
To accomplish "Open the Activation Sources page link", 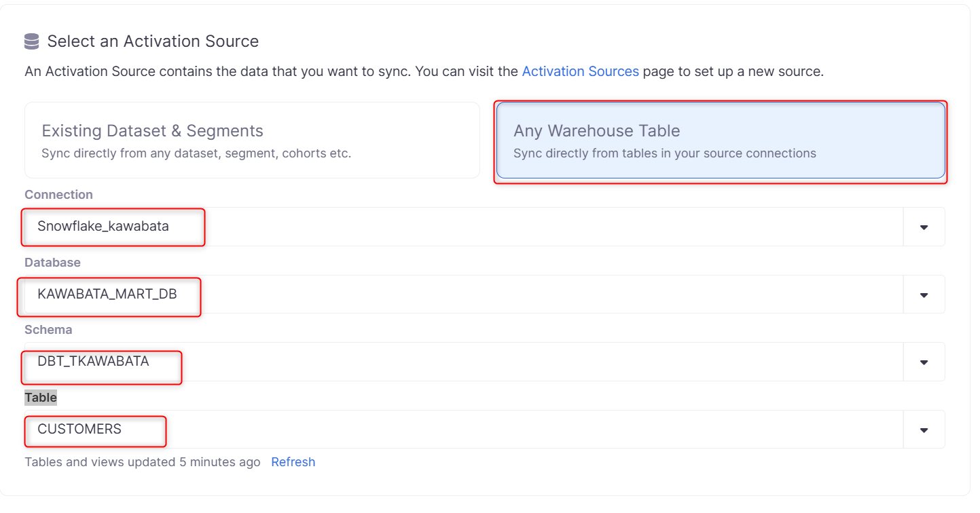I will 580,71.
